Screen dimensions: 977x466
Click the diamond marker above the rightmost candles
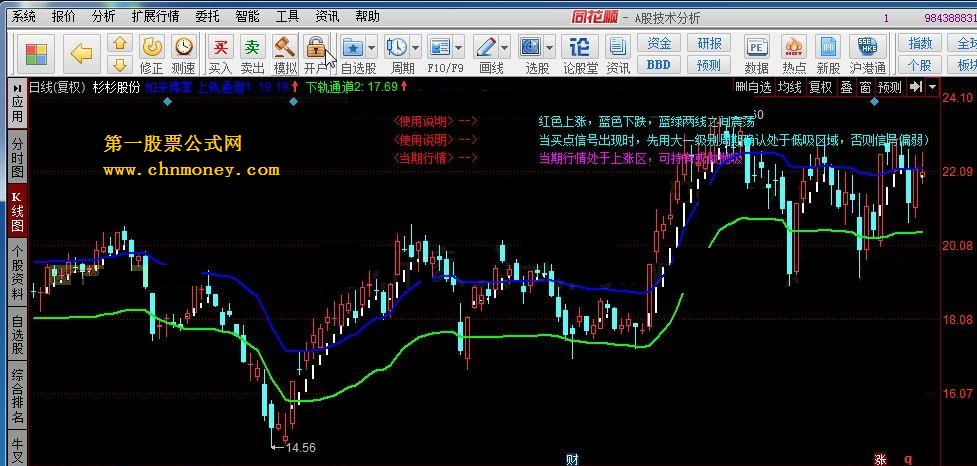pos(874,102)
